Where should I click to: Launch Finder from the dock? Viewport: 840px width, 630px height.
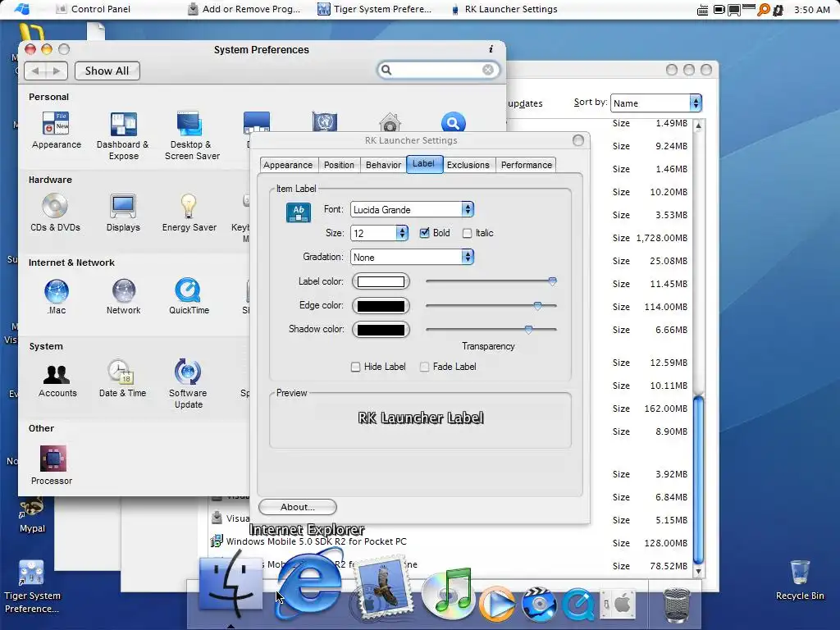(231, 584)
